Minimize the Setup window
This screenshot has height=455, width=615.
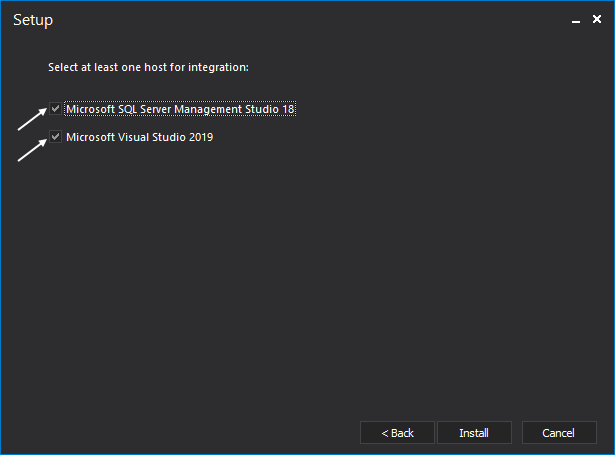click(x=576, y=20)
